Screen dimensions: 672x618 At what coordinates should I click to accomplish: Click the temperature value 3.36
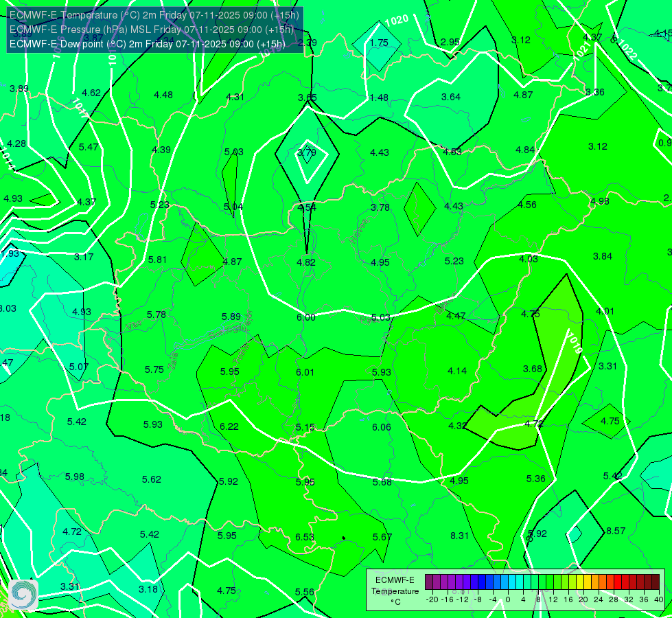pos(595,92)
